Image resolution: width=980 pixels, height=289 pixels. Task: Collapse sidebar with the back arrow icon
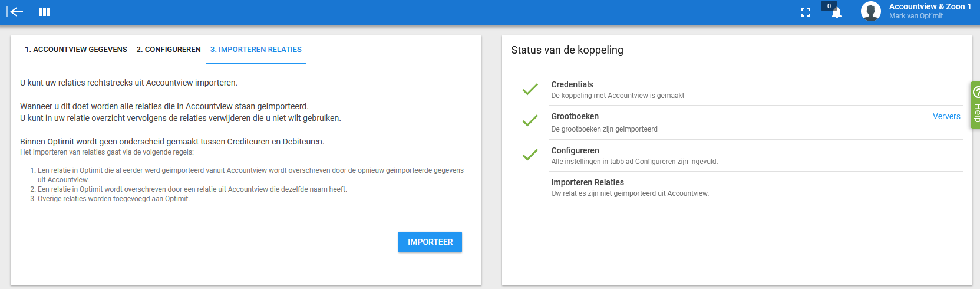point(15,12)
